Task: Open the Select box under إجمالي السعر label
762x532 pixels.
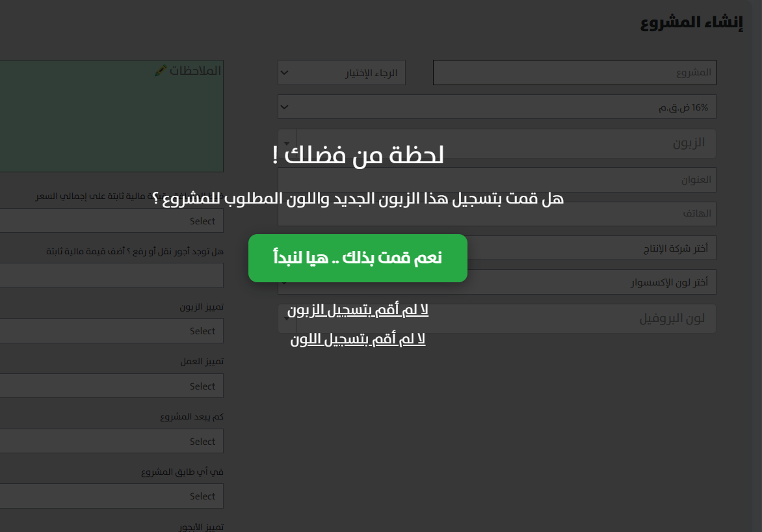Action: (x=111, y=221)
